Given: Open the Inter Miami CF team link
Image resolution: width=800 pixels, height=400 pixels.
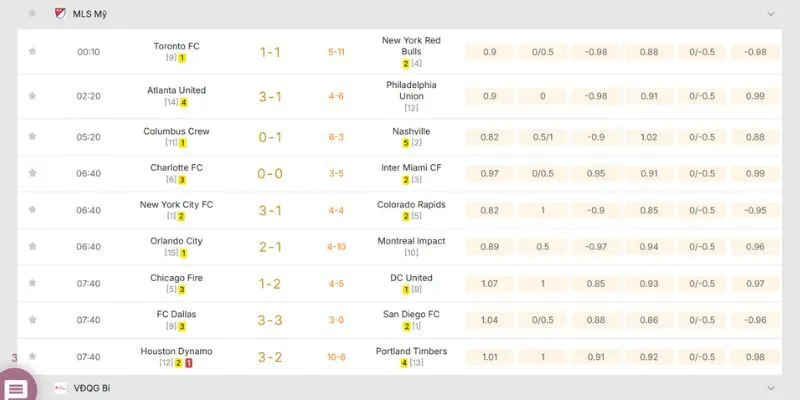Looking at the screenshot, I should [x=411, y=168].
